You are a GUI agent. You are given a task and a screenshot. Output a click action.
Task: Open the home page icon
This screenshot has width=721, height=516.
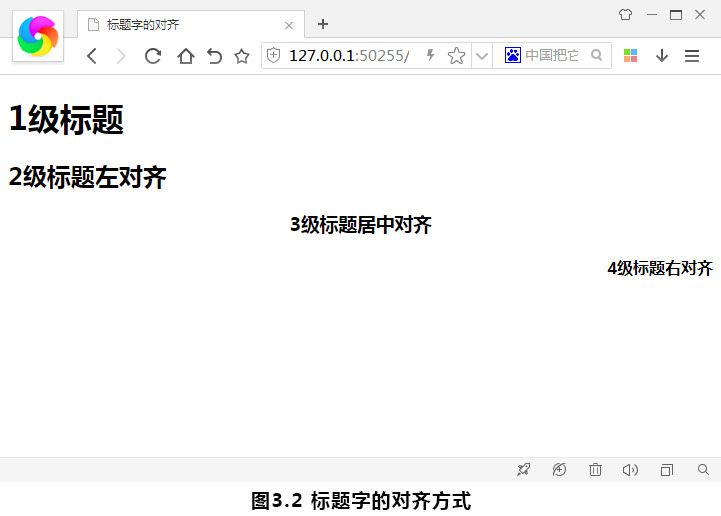pos(186,56)
